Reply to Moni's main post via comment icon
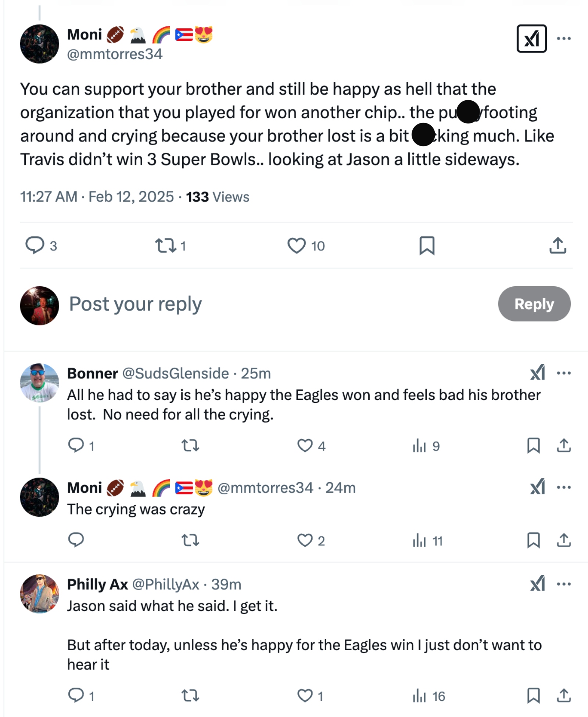The image size is (588, 717). [35, 245]
